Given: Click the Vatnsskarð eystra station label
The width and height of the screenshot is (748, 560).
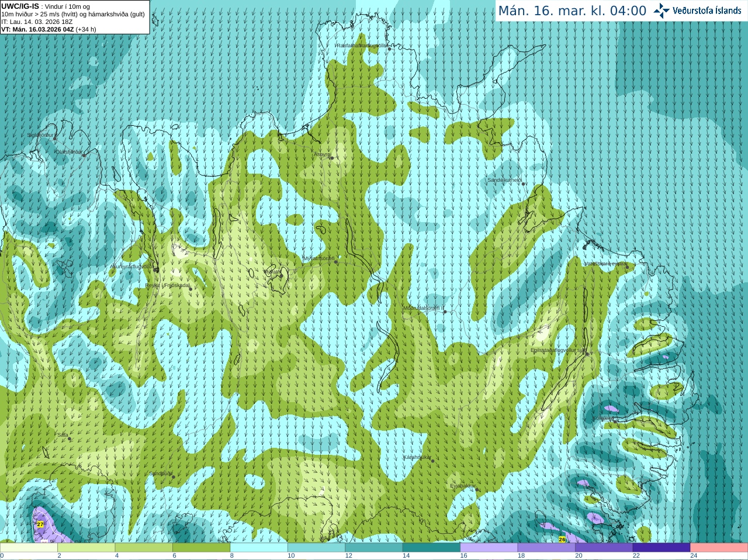Looking at the screenshot, I should [606, 264].
